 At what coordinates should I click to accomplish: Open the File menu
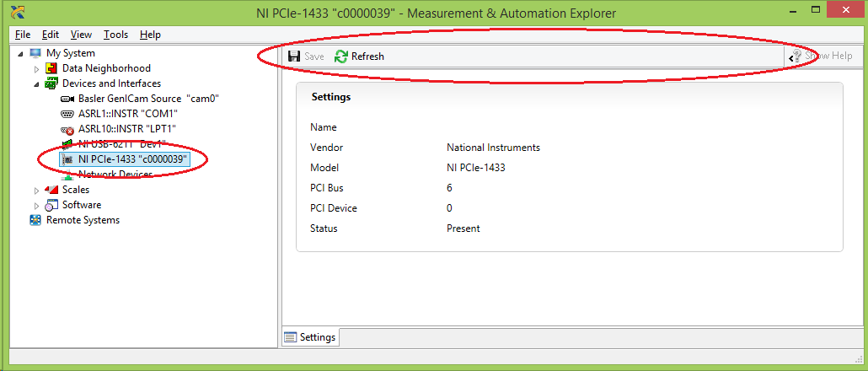pyautogui.click(x=23, y=35)
